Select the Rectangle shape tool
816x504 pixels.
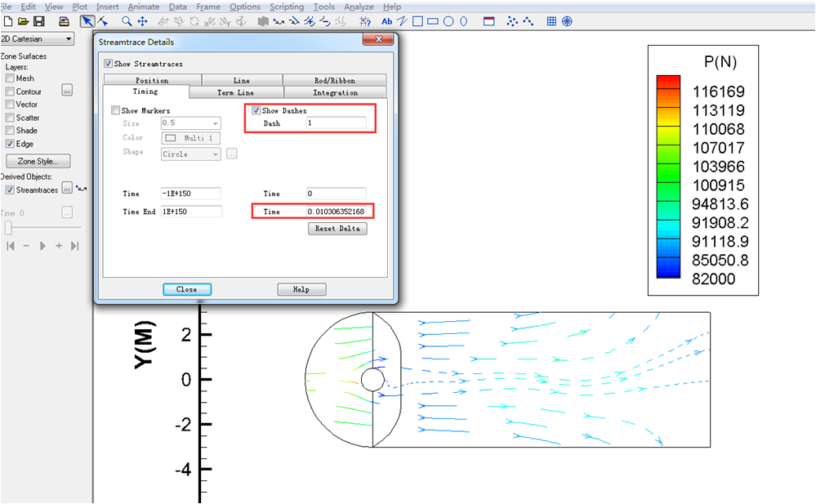(x=432, y=21)
